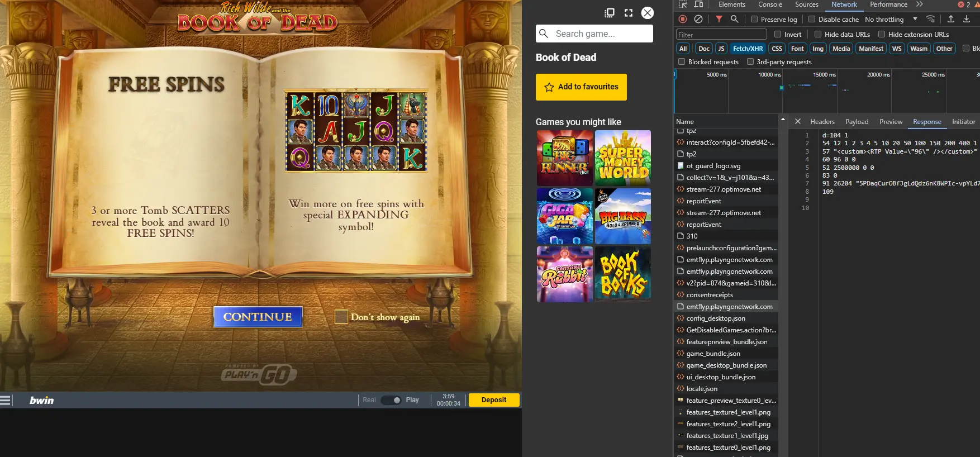Screen dimensions: 980x457
Task: Open network conditions wifi settings icon
Action: click(930, 19)
